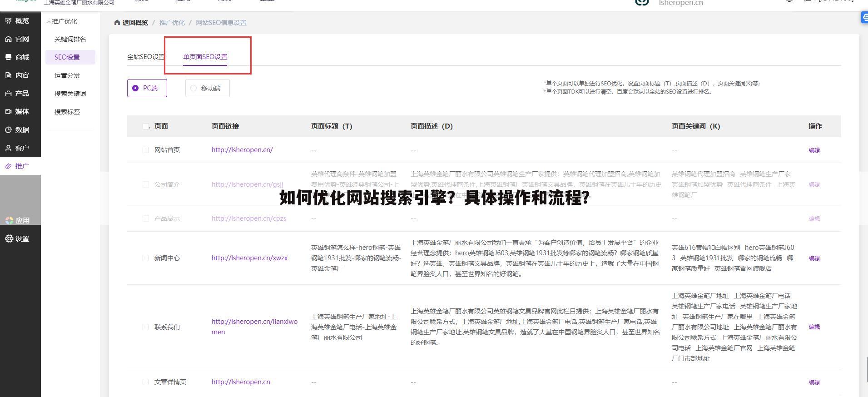Open the 设置 gear sidebar icon
The image size is (868, 397).
click(x=9, y=238)
